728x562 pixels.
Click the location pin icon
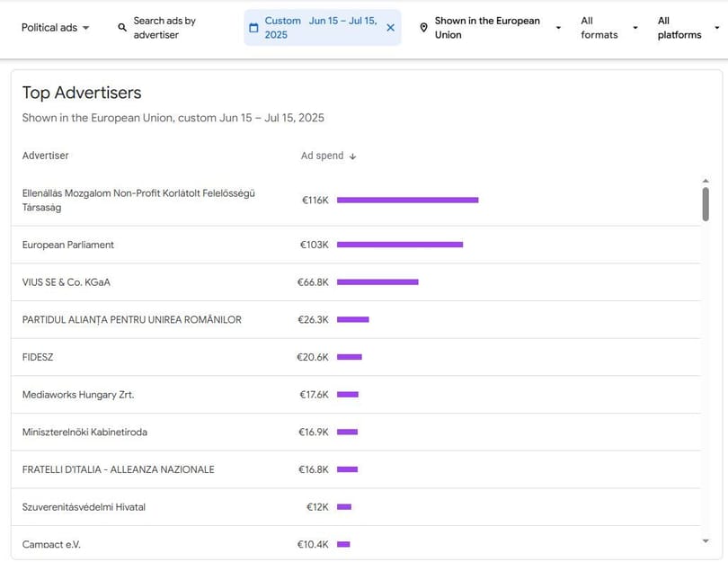423,28
